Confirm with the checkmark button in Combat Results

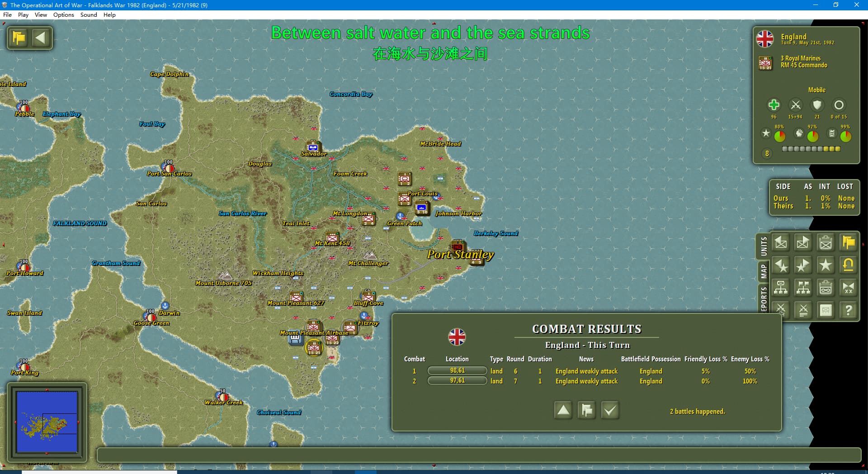pos(610,410)
